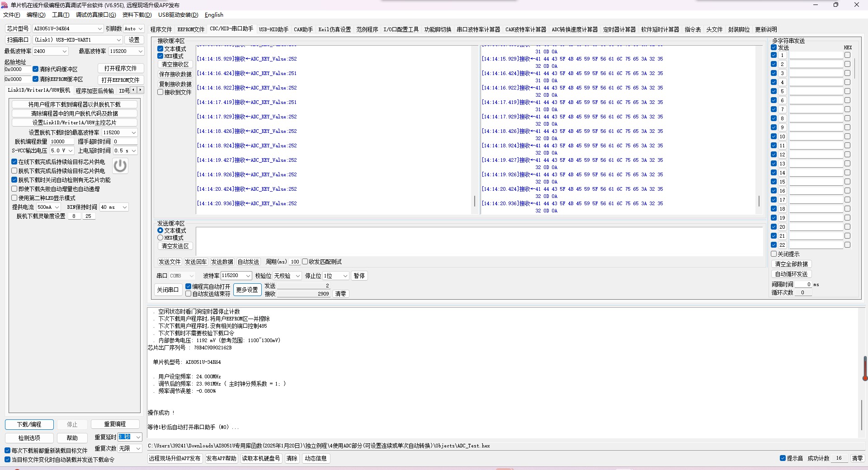Click the 保存接收数据 button
Screen dimensions: 868x470
[175, 74]
